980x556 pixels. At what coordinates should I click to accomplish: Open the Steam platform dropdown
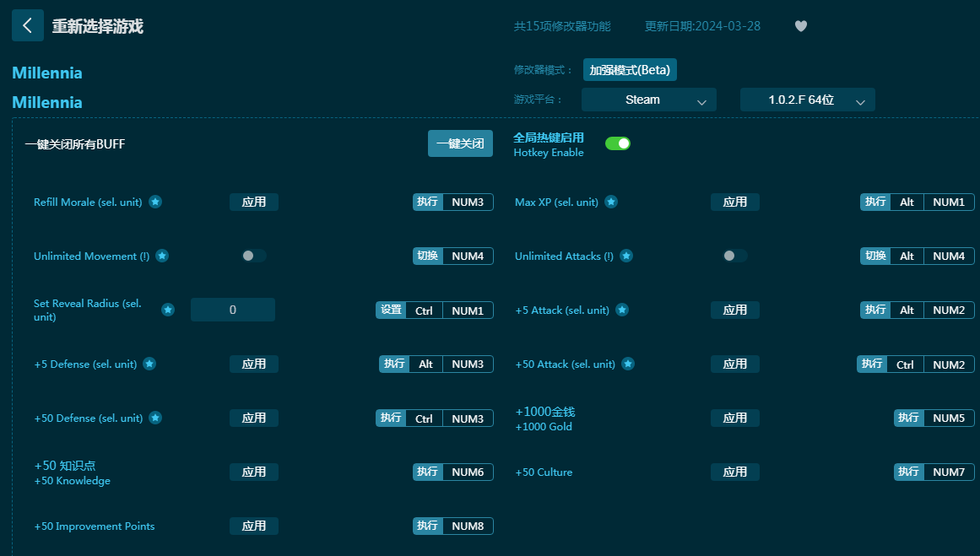tap(649, 100)
